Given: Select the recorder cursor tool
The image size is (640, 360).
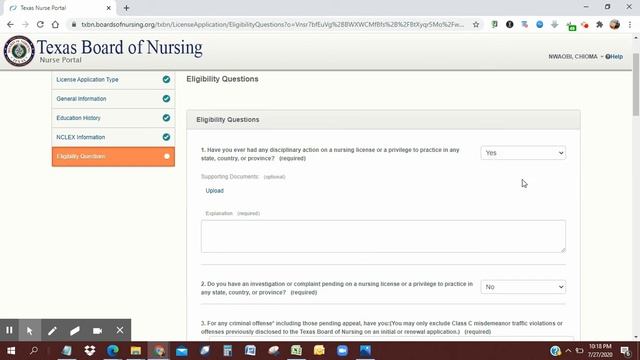Looking at the screenshot, I should click(x=30, y=330).
